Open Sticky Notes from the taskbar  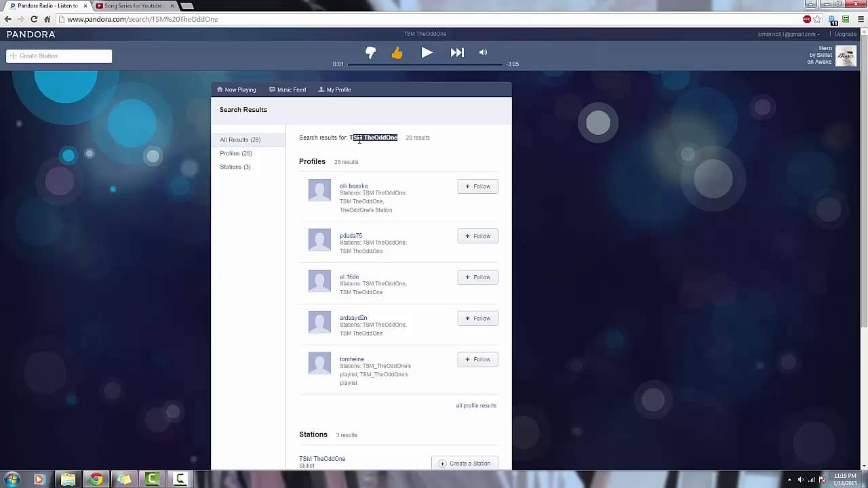(x=124, y=479)
